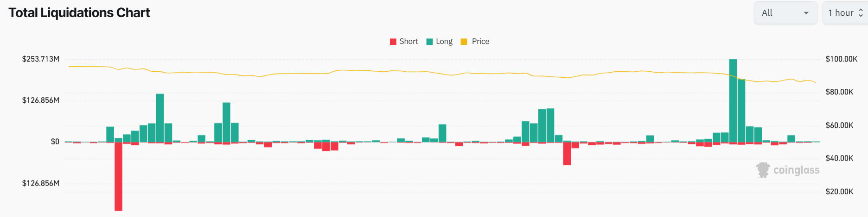This screenshot has height=217, width=868.
Task: Click the $253.713M left axis label
Action: (x=41, y=59)
